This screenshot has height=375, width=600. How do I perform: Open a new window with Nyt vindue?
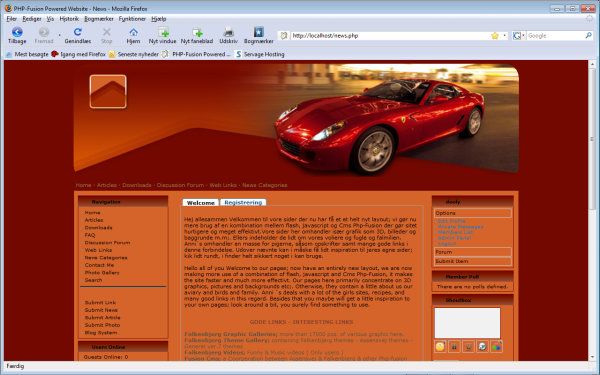pos(162,35)
